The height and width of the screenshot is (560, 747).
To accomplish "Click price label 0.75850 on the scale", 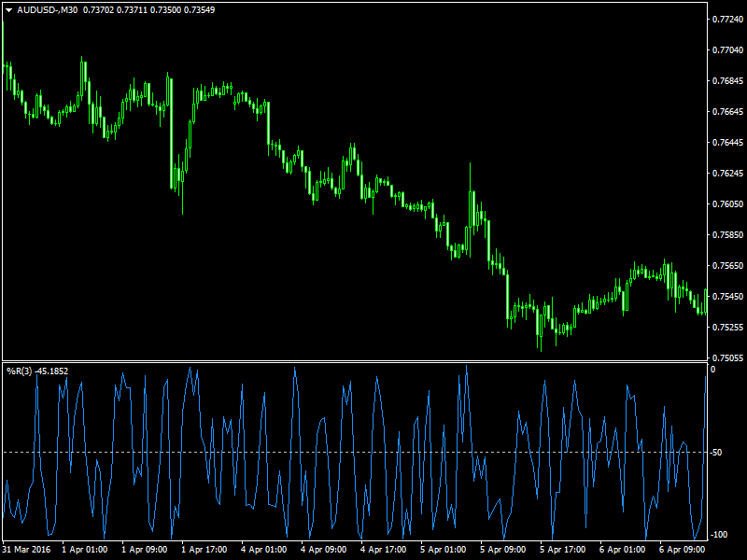I will click(727, 235).
